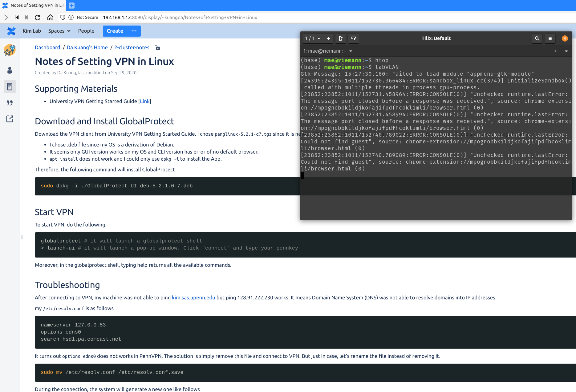
Task: Click the Notes of Setting VPN in Linux title
Action: click(104, 61)
